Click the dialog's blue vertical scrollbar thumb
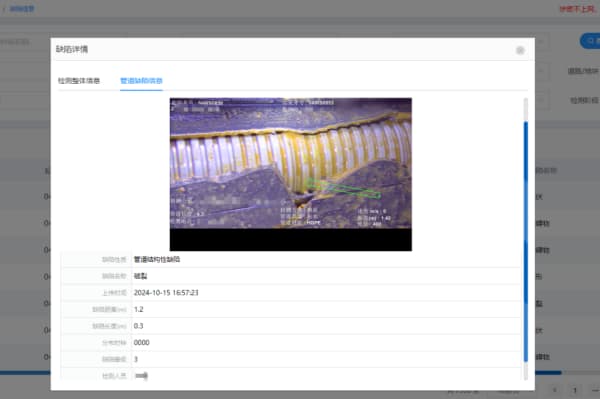The image size is (600, 399). [x=526, y=241]
